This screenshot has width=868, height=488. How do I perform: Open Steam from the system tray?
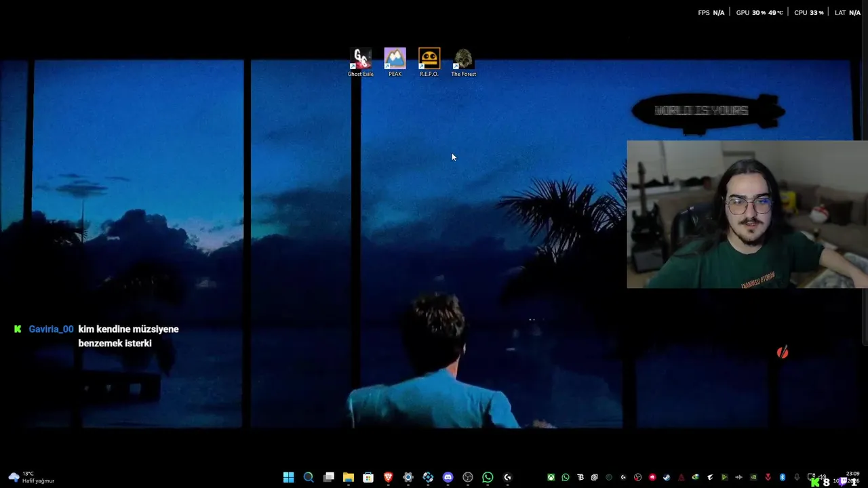(x=667, y=477)
